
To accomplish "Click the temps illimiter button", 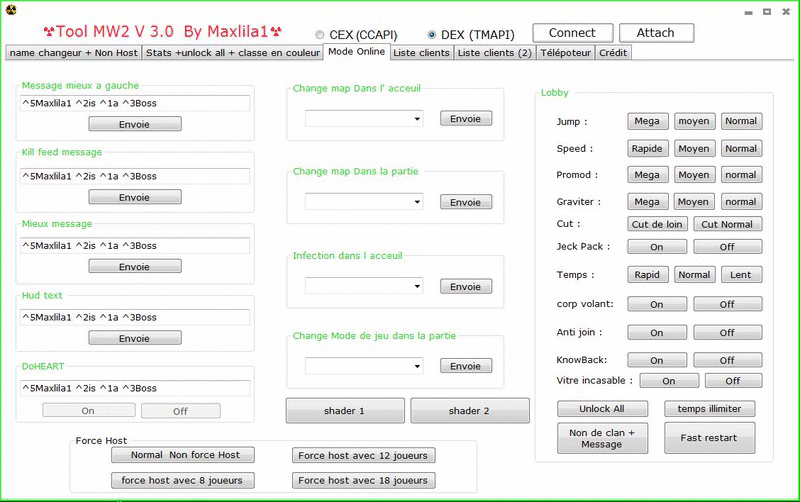I will tap(709, 409).
